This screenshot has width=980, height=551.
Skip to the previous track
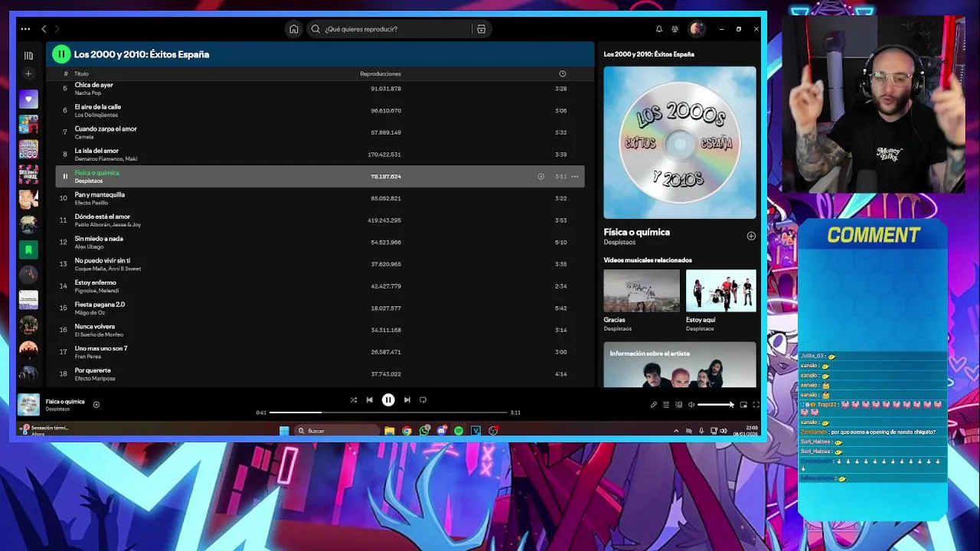pos(369,400)
